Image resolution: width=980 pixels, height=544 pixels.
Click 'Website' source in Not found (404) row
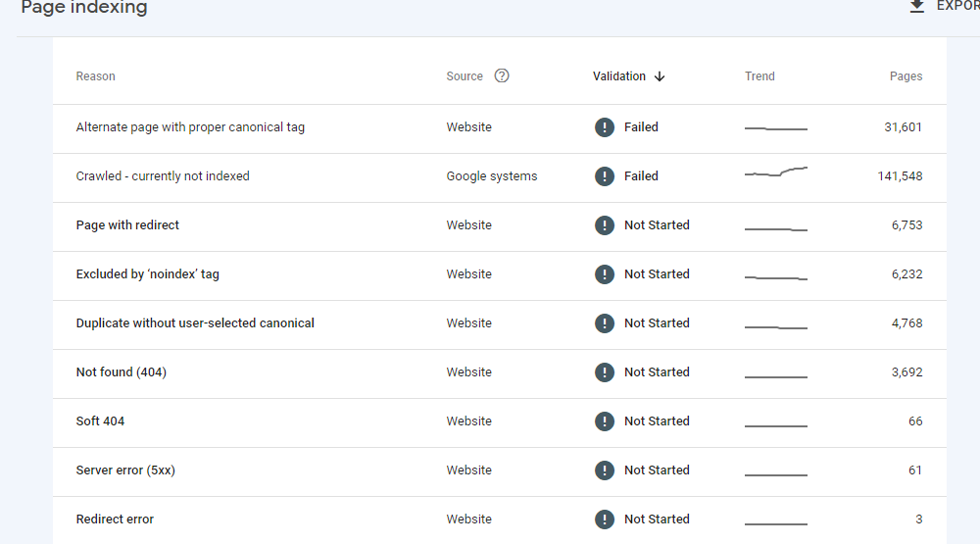[x=468, y=372]
